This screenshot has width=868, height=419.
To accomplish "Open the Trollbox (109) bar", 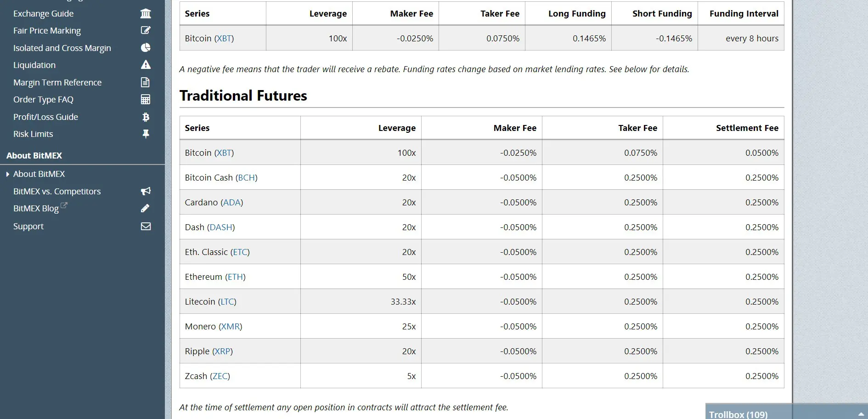I will pos(786,412).
